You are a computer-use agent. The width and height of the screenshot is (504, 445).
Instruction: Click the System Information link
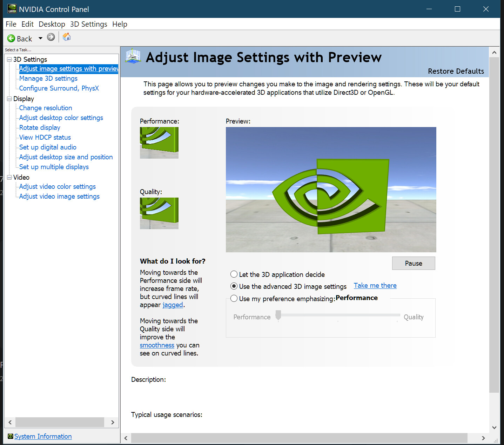[43, 436]
